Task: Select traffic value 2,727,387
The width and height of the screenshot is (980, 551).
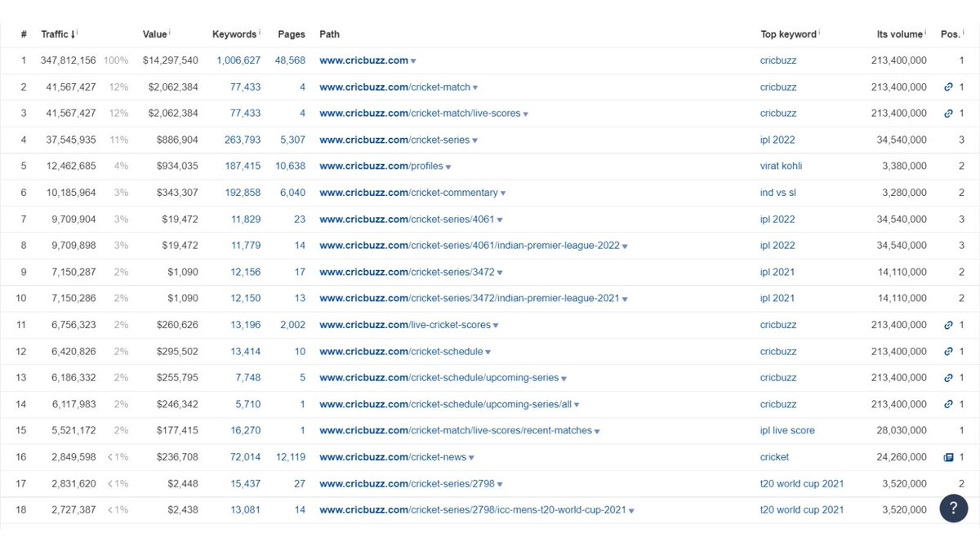Action: pos(73,509)
